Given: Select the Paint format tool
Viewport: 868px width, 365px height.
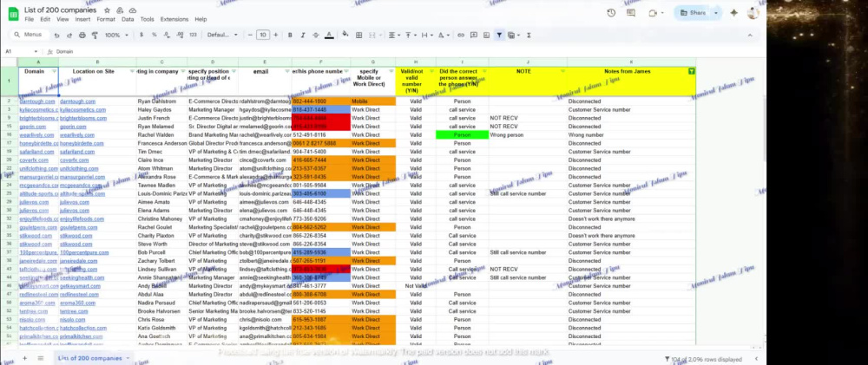Looking at the screenshot, I should (95, 35).
